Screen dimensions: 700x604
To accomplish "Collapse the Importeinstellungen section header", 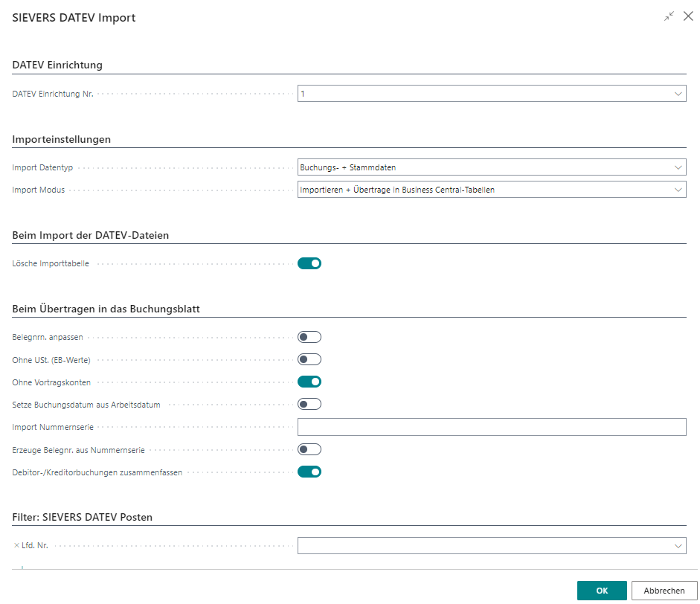I will [62, 139].
